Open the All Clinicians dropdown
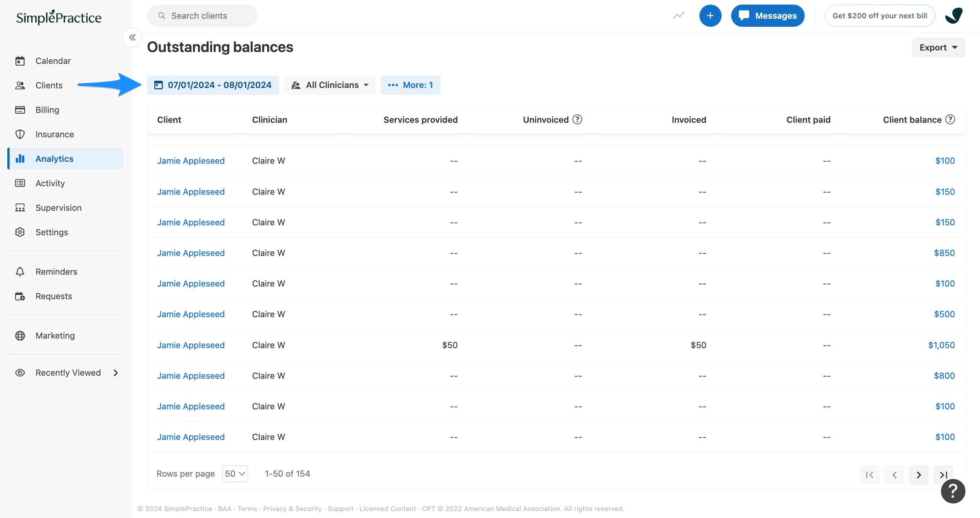The width and height of the screenshot is (980, 518). (330, 85)
